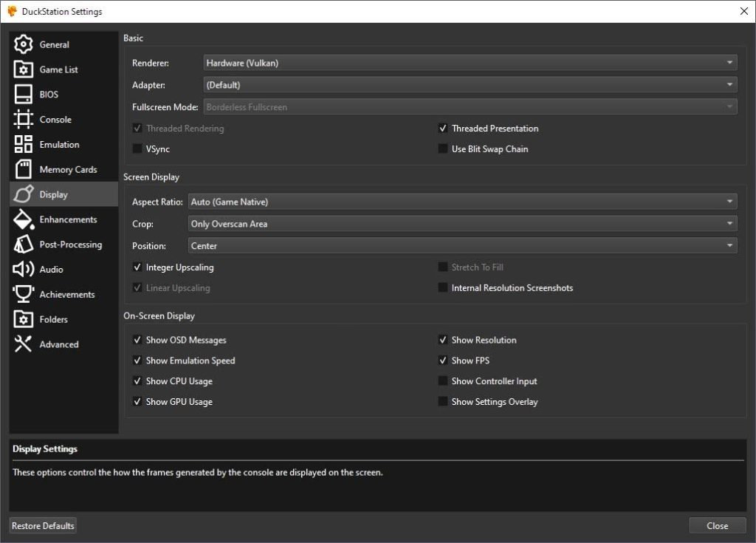Open the Game List folder icon

click(x=24, y=69)
